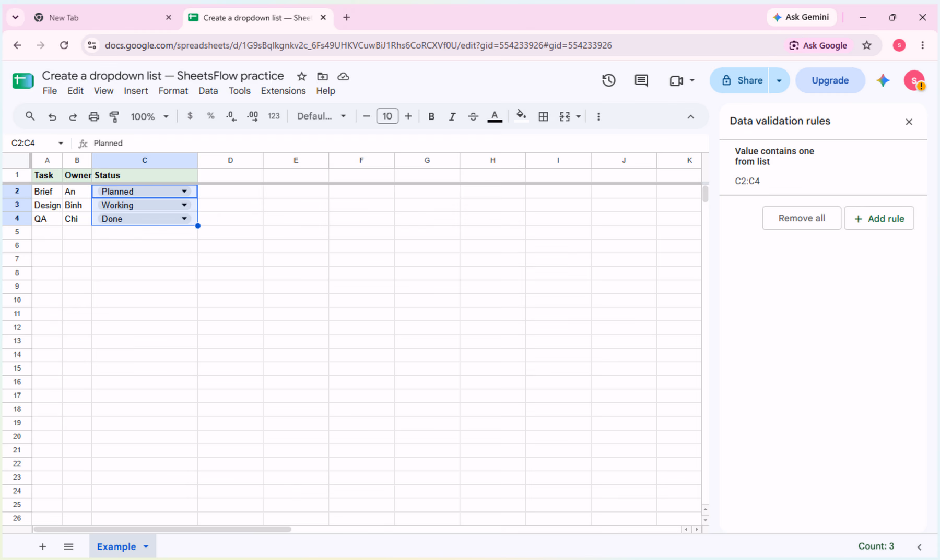
Task: Undo the last action
Action: [52, 116]
